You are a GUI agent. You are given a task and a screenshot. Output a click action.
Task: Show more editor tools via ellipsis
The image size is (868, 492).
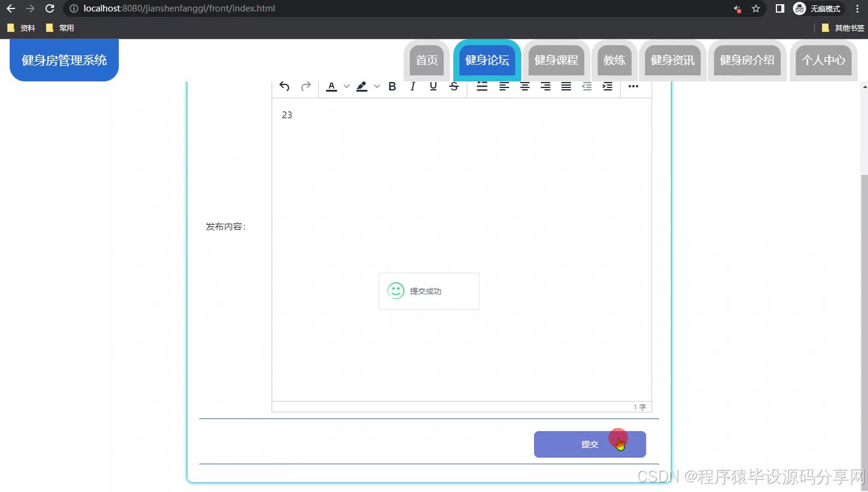(633, 86)
